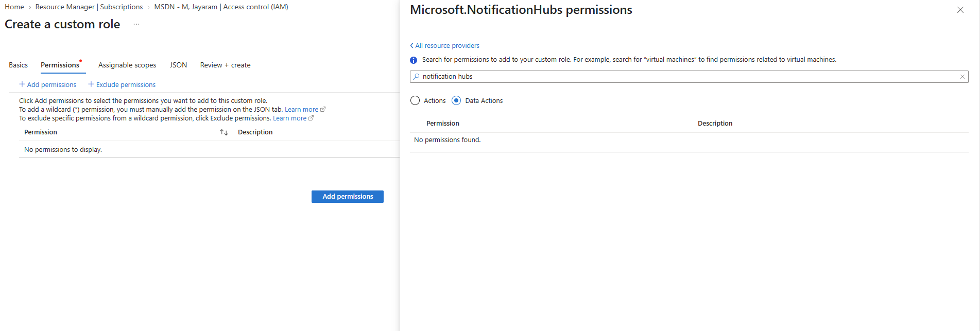Image resolution: width=980 pixels, height=331 pixels.
Task: Go to the Assignable scopes tab
Action: point(127,65)
